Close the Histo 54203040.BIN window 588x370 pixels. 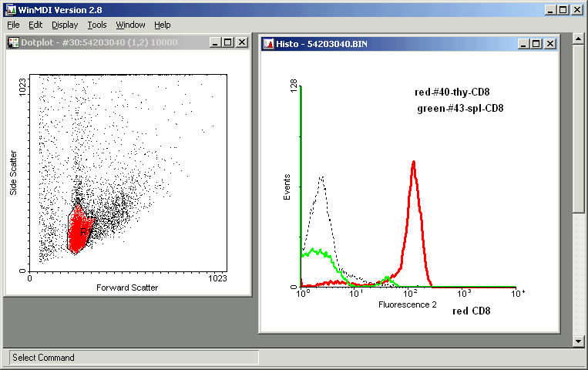pyautogui.click(x=549, y=44)
